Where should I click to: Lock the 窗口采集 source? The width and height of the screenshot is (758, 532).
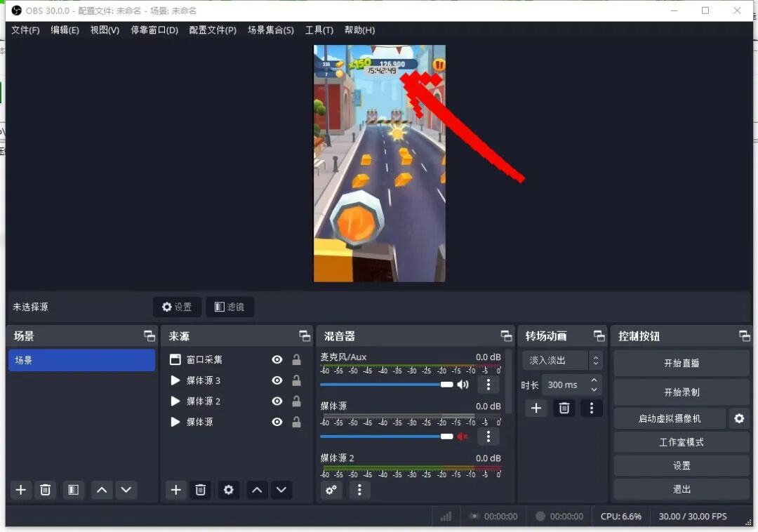pyautogui.click(x=296, y=359)
